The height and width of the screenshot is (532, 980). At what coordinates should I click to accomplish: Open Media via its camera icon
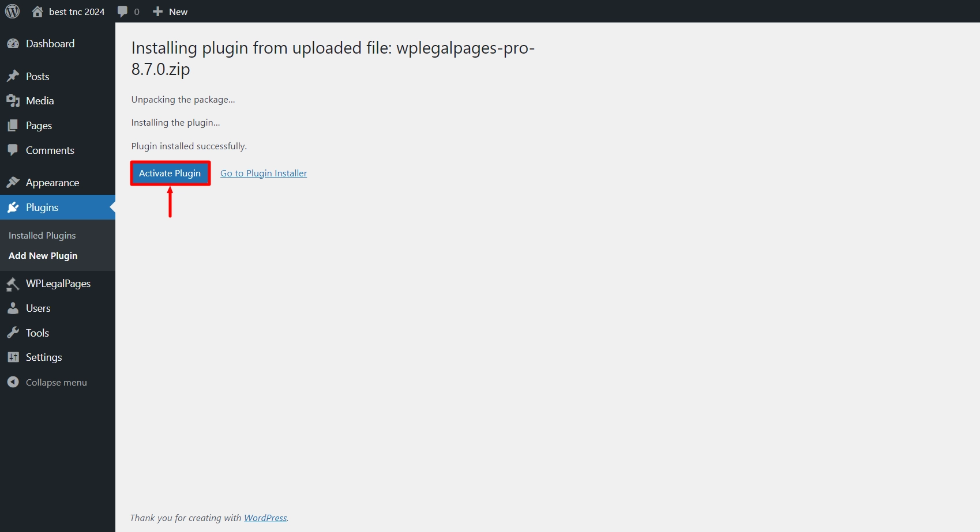tap(14, 100)
